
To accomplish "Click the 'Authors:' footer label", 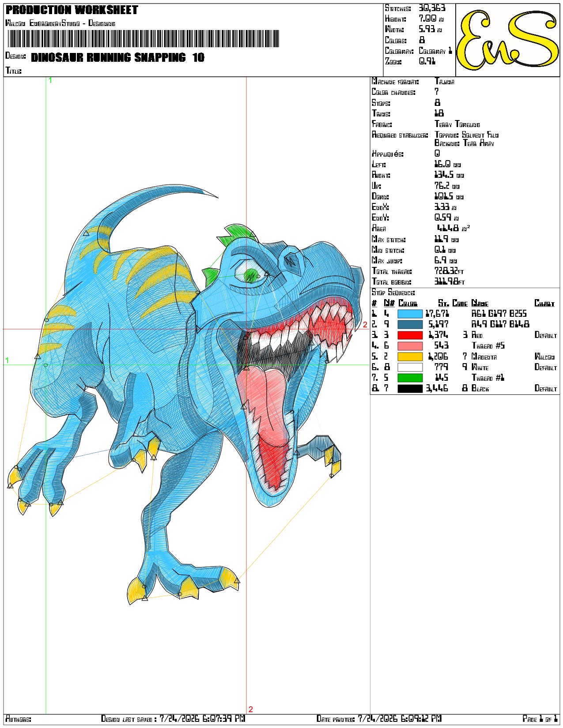I will [18, 719].
